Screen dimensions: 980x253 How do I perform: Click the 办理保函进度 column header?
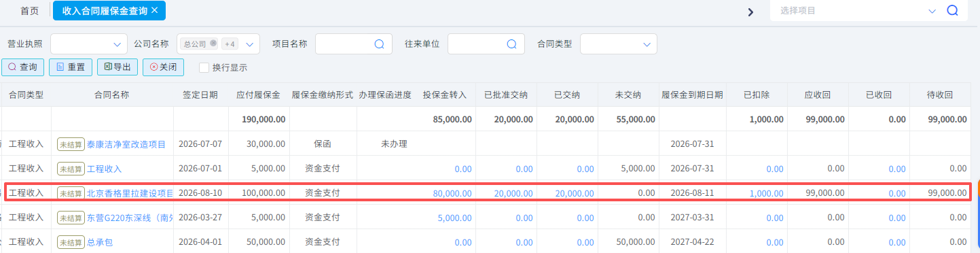[385, 95]
